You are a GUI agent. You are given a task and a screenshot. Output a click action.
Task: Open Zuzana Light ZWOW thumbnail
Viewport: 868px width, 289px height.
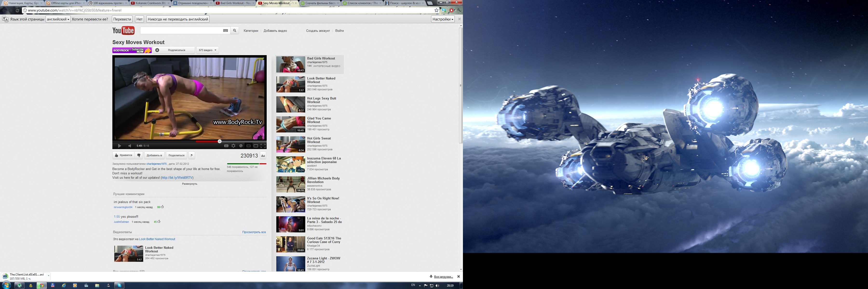point(291,264)
